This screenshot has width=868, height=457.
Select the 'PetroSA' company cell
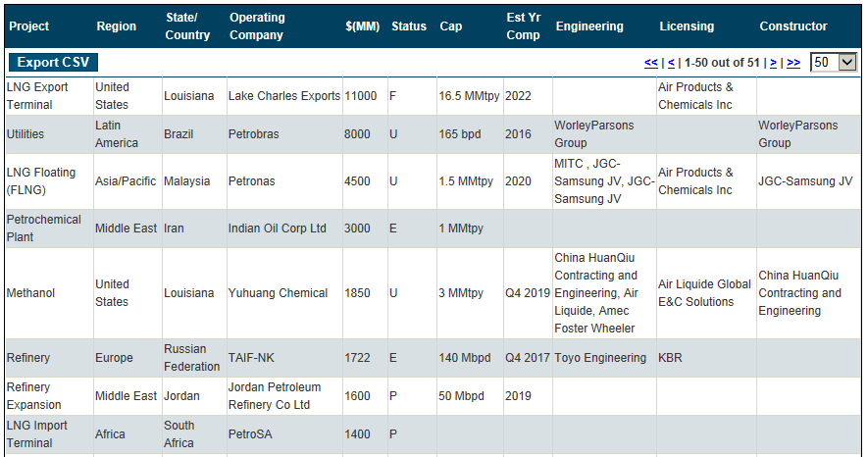coord(284,434)
